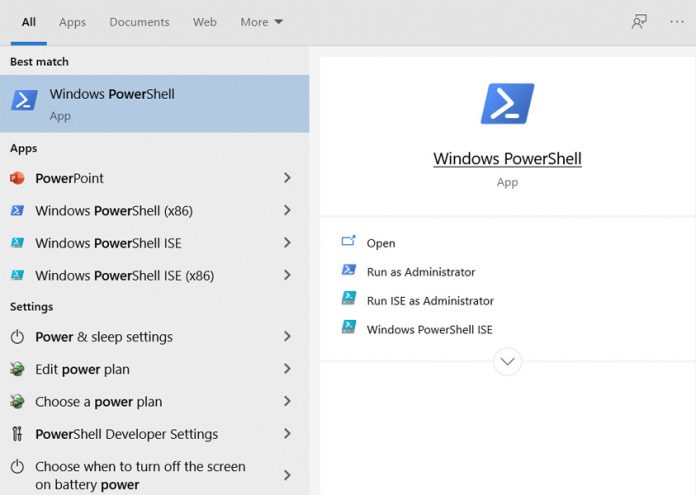Image resolution: width=696 pixels, height=495 pixels.
Task: Open PowerShell Developer Settings result
Action: pyautogui.click(x=154, y=434)
